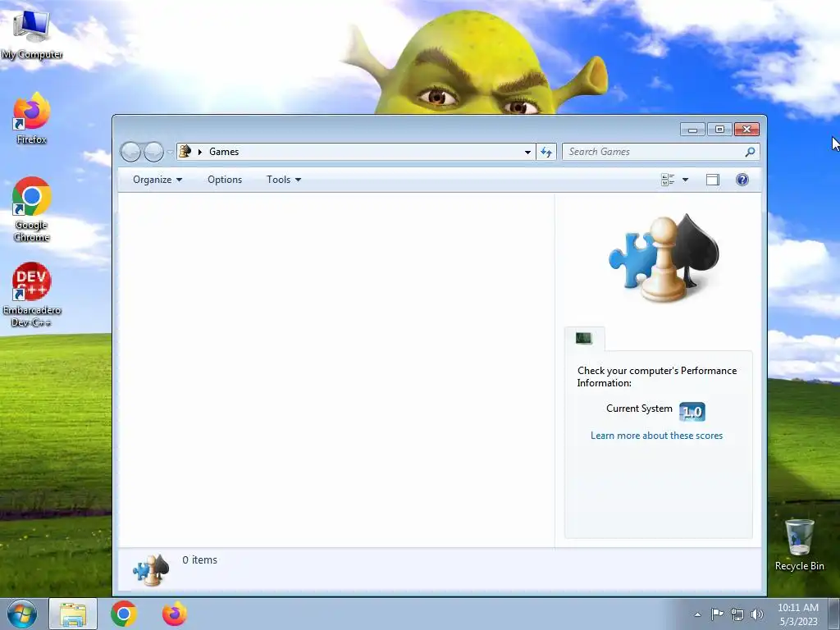Show hidden system tray icons
840x630 pixels.
[697, 614]
